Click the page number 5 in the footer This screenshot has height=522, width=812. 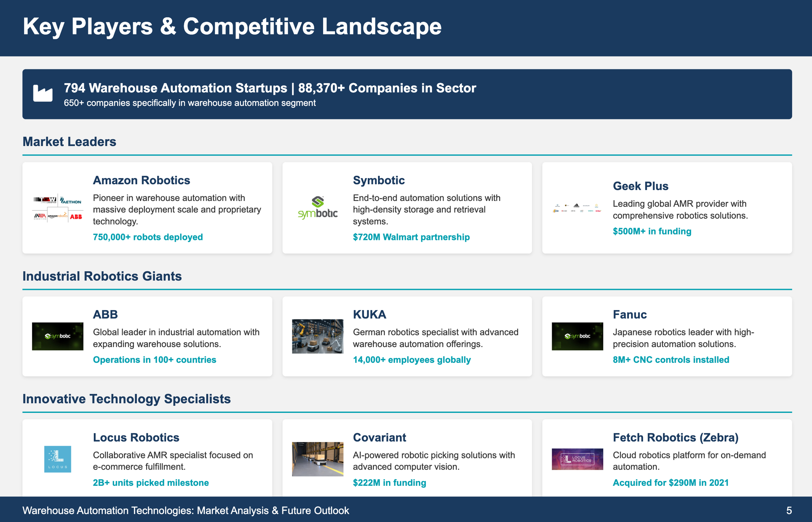click(788, 510)
